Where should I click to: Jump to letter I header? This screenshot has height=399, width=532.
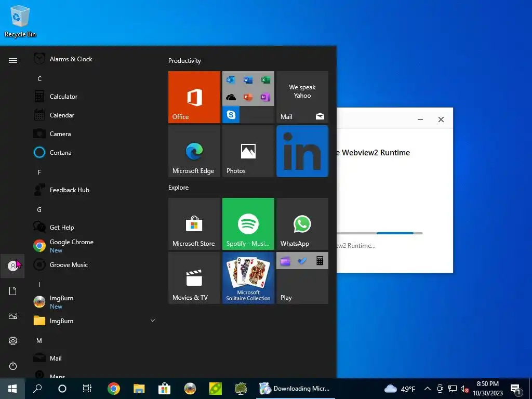coord(39,284)
